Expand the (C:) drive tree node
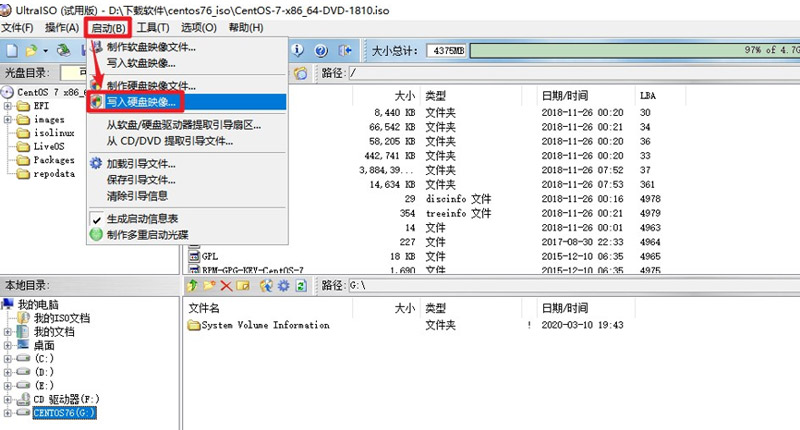 [9, 358]
